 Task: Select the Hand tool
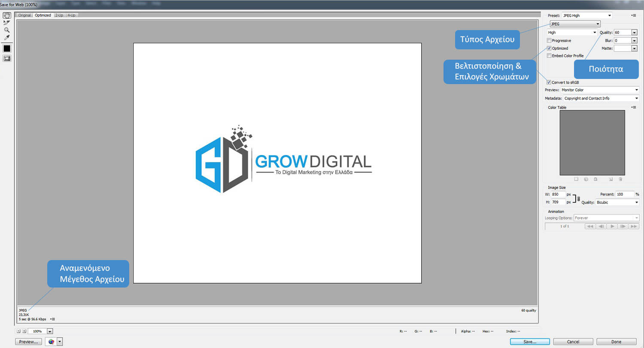click(x=7, y=15)
